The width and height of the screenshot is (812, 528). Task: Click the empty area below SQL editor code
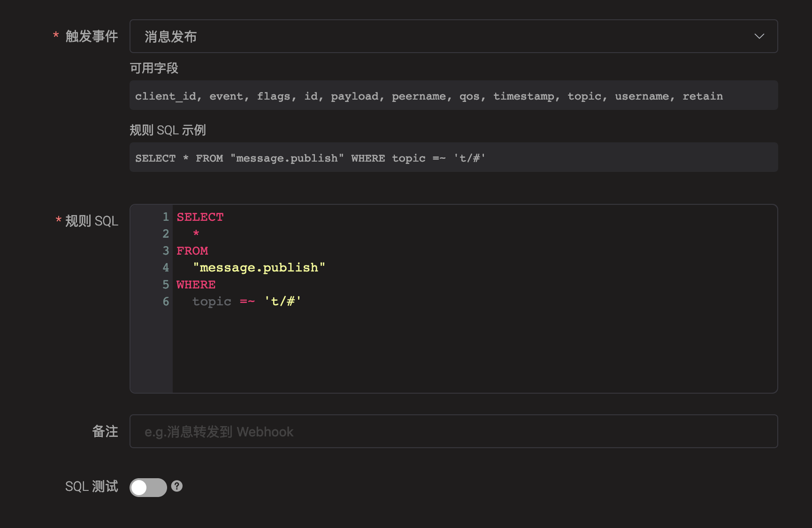(469, 352)
